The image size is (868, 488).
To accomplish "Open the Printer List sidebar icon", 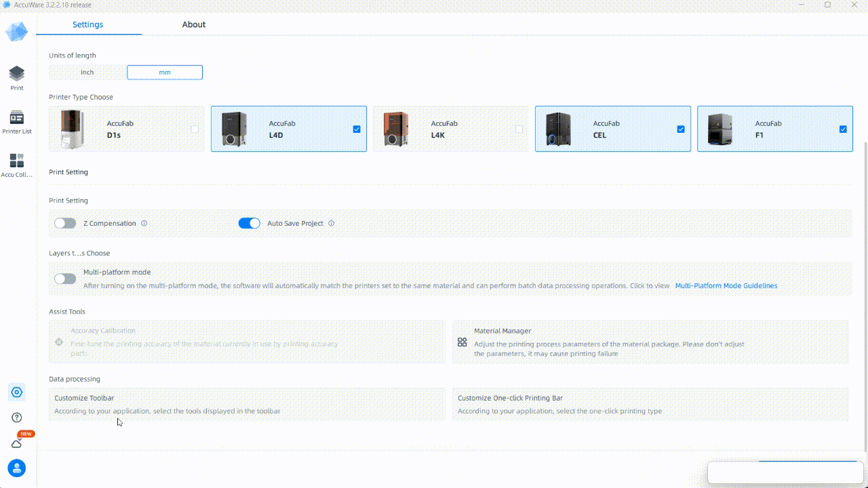I will 17,122.
